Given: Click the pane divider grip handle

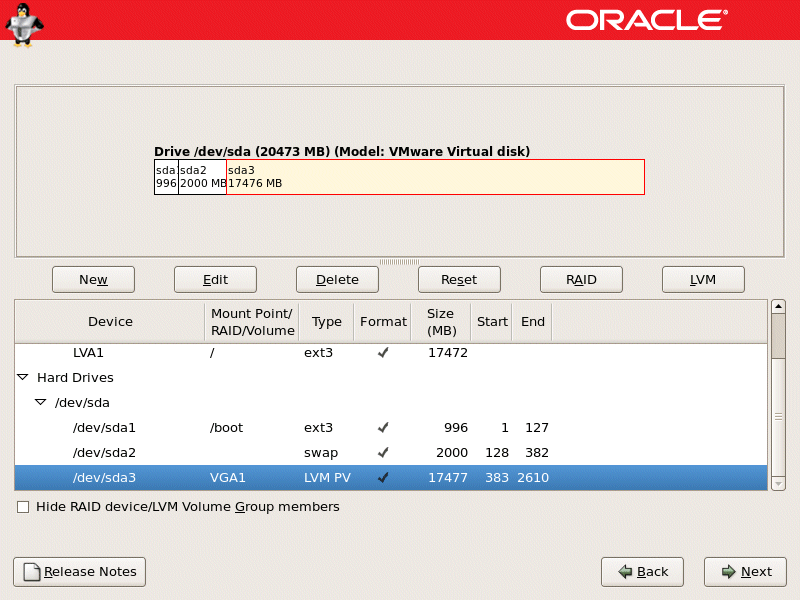Looking at the screenshot, I should [x=399, y=262].
